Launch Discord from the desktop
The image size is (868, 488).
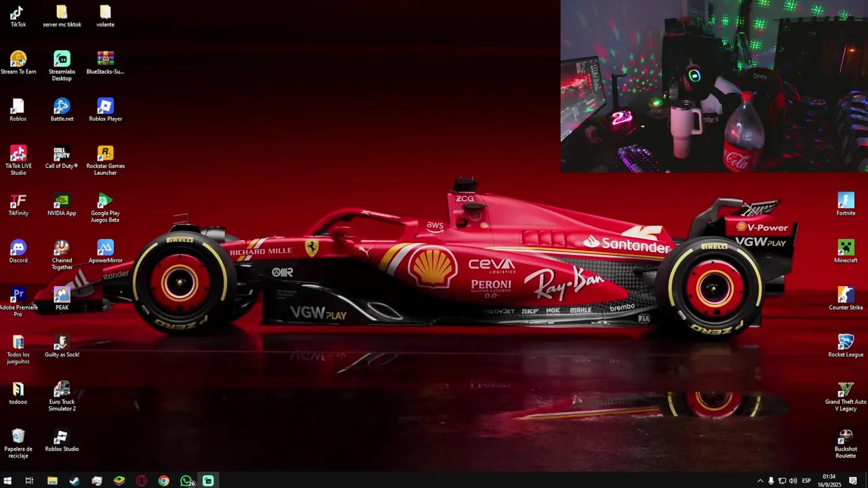(18, 251)
